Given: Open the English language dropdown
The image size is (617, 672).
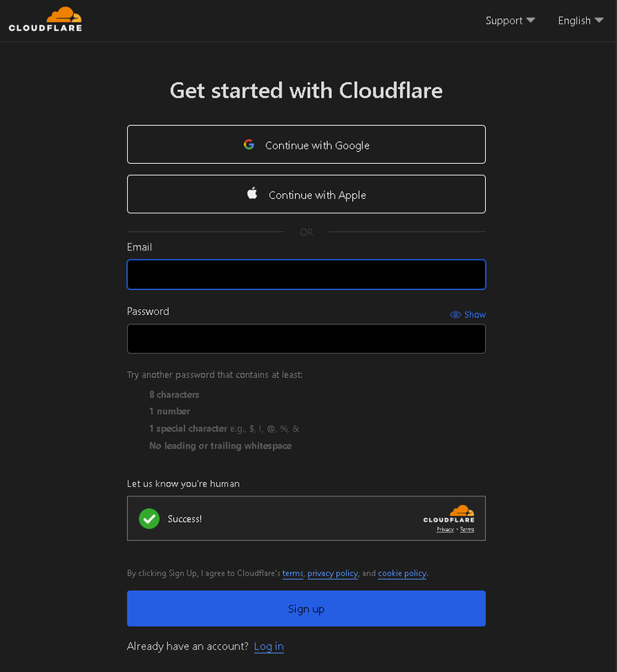Looking at the screenshot, I should point(581,20).
